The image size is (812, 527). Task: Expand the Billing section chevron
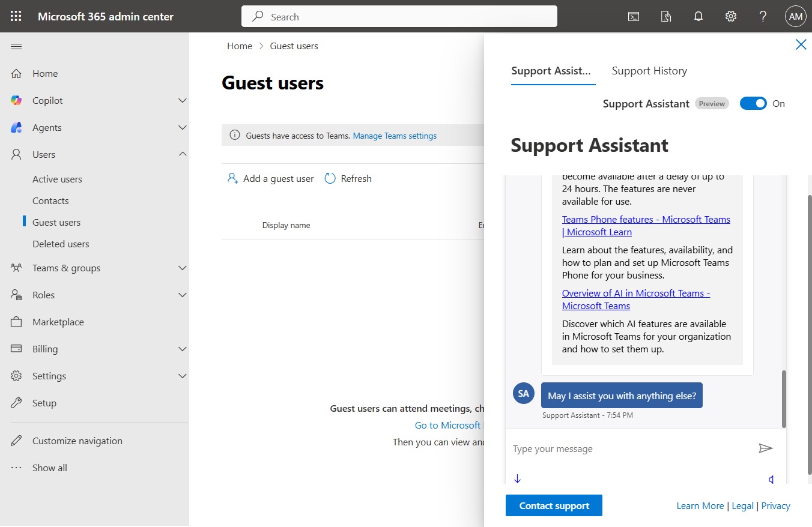[x=183, y=349]
